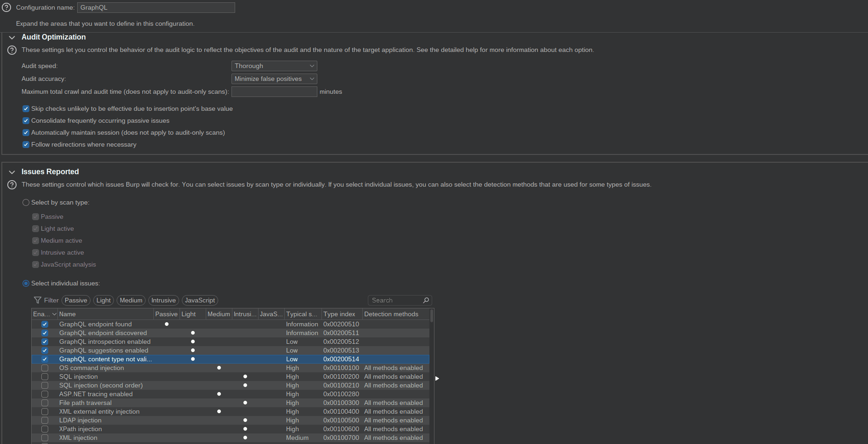
Task: Filter issues by Passive
Action: pos(76,301)
